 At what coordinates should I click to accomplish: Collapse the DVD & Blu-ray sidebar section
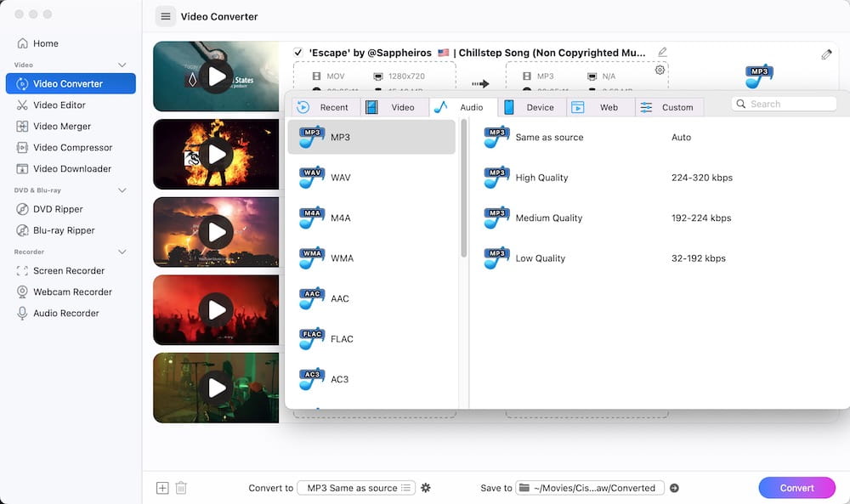click(122, 190)
